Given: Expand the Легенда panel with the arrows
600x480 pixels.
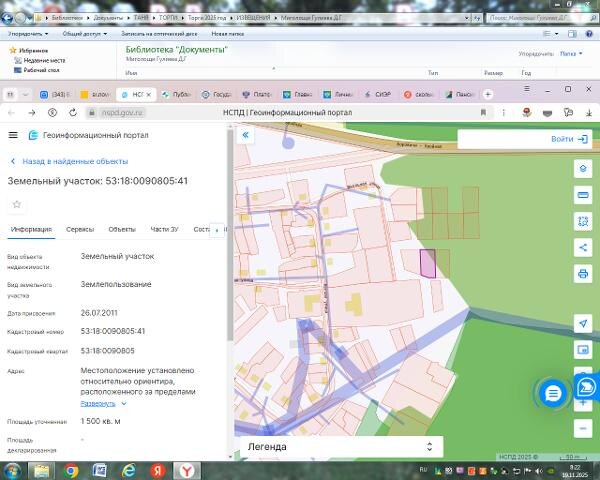Looking at the screenshot, I should click(429, 446).
